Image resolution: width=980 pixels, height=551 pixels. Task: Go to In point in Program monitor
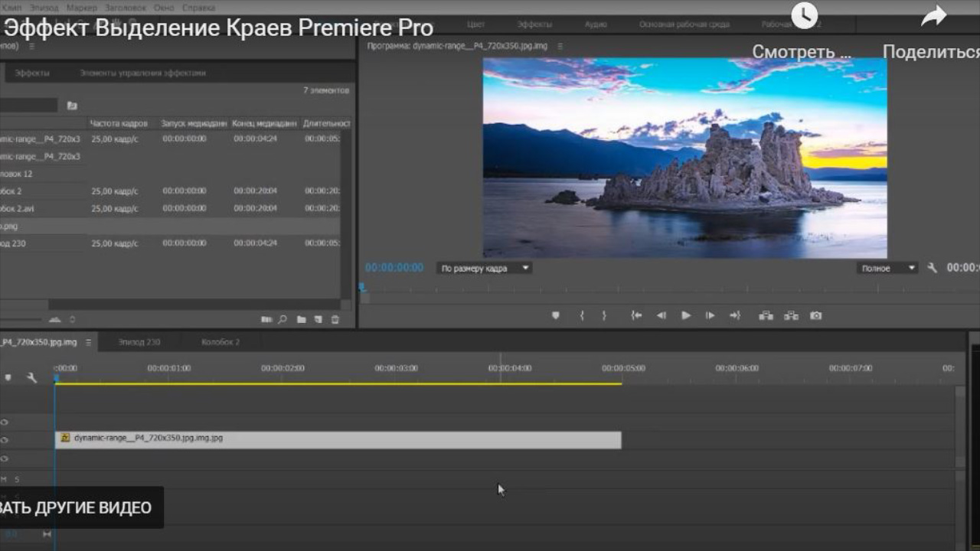(x=636, y=315)
